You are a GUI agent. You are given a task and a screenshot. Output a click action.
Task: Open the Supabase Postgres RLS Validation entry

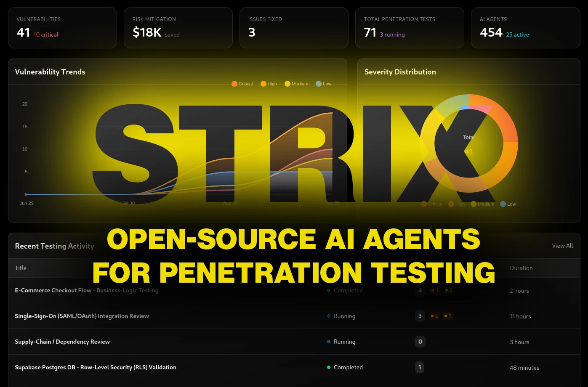tap(96, 367)
